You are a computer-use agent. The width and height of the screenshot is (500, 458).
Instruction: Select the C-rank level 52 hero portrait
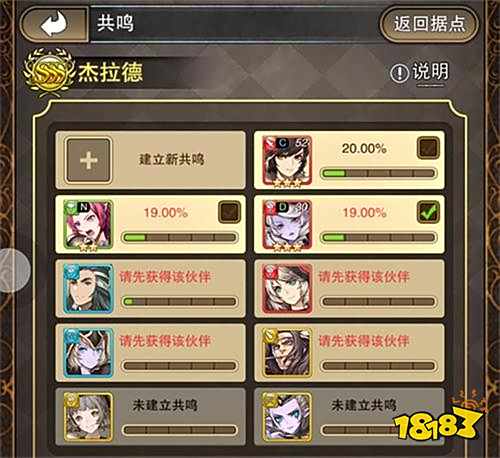287,161
